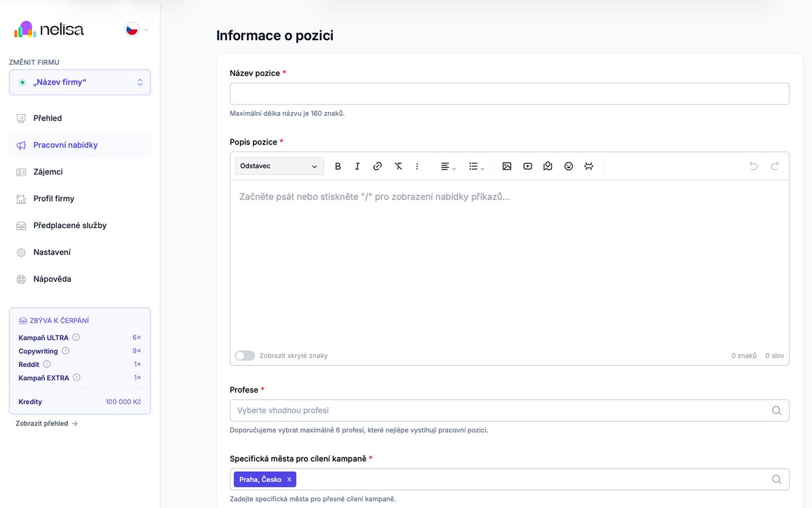Viewport: 812px width, 508px height.
Task: Open the „Název firmy“ company selector
Action: tap(80, 82)
